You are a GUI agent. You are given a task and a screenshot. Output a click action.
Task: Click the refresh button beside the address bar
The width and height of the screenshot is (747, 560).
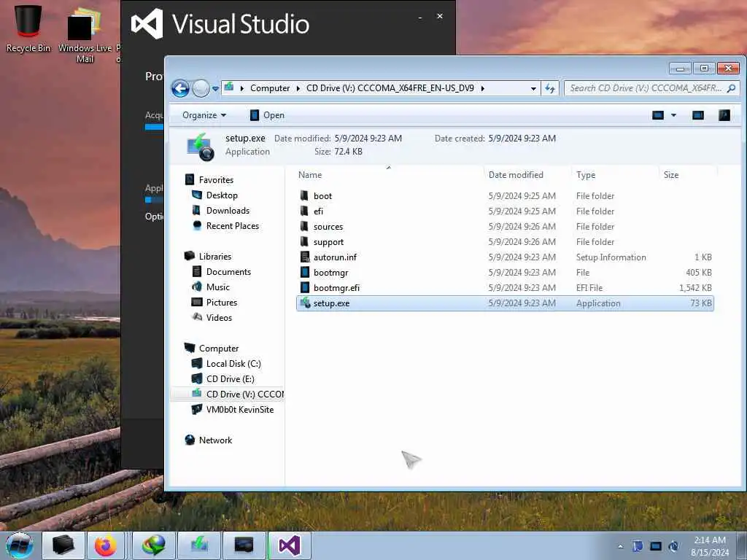click(550, 88)
